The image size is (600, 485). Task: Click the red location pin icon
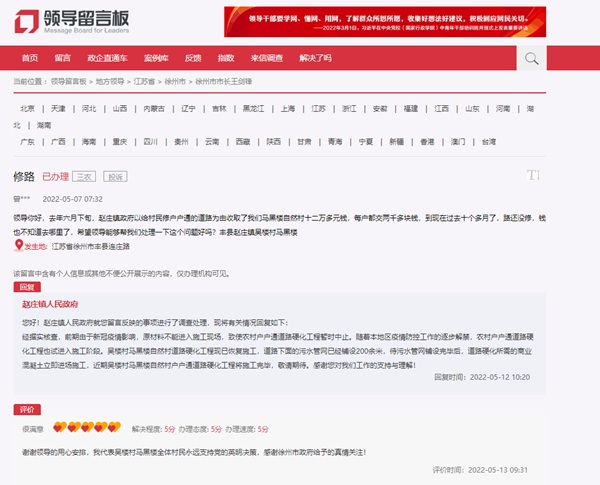click(17, 245)
